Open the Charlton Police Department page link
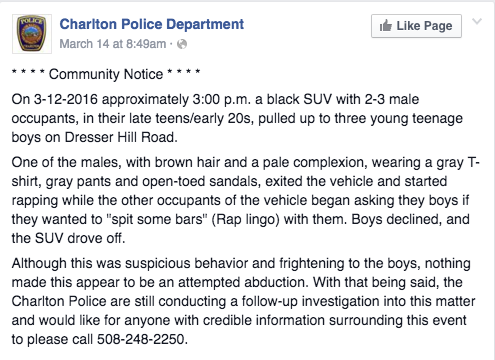 (152, 24)
